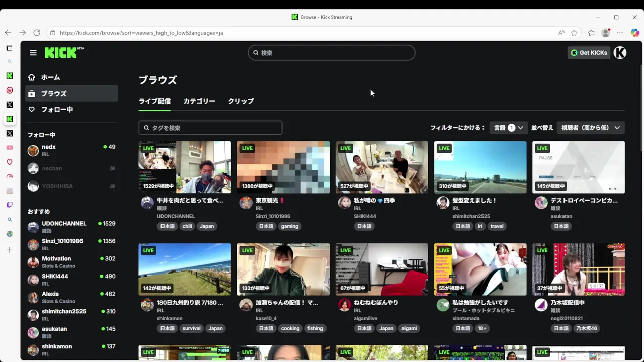Go back using the browser back arrow

click(x=8, y=33)
